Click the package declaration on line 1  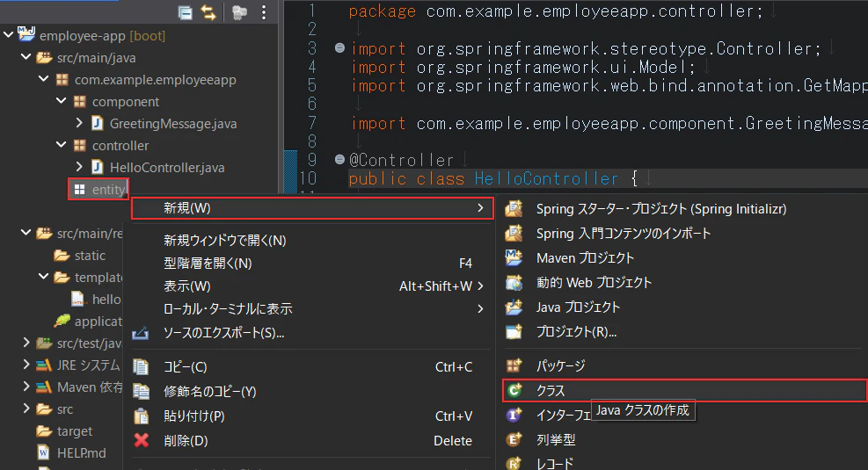(x=555, y=11)
